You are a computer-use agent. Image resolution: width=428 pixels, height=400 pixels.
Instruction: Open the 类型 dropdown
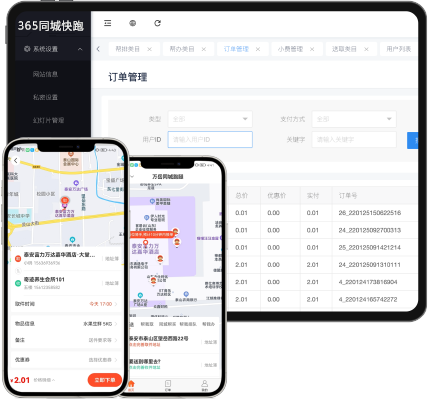tap(210, 119)
